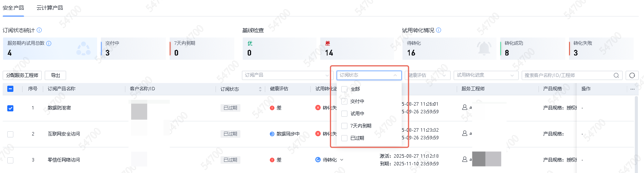Click info icon next to 试用转化情况
Image resolution: width=644 pixels, height=173 pixels.
coord(439,30)
